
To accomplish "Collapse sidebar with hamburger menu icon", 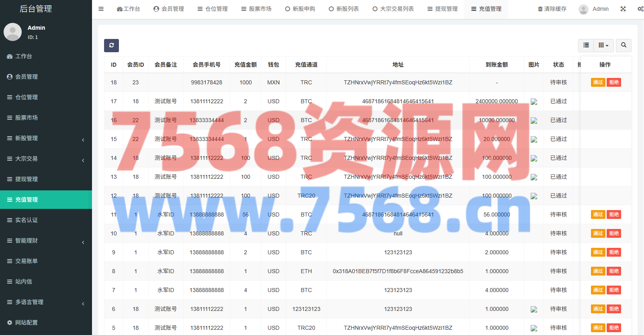I will tap(101, 9).
